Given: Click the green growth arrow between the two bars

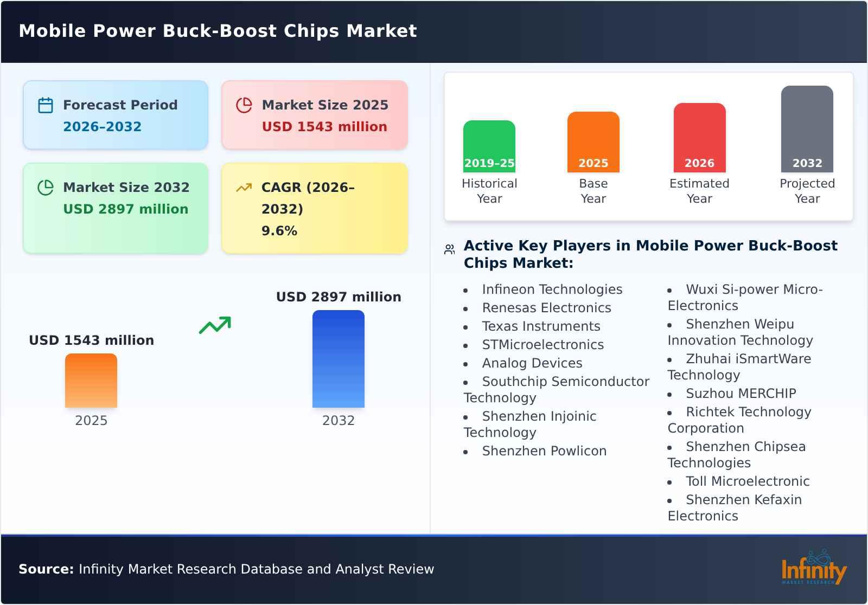Looking at the screenshot, I should 214,325.
